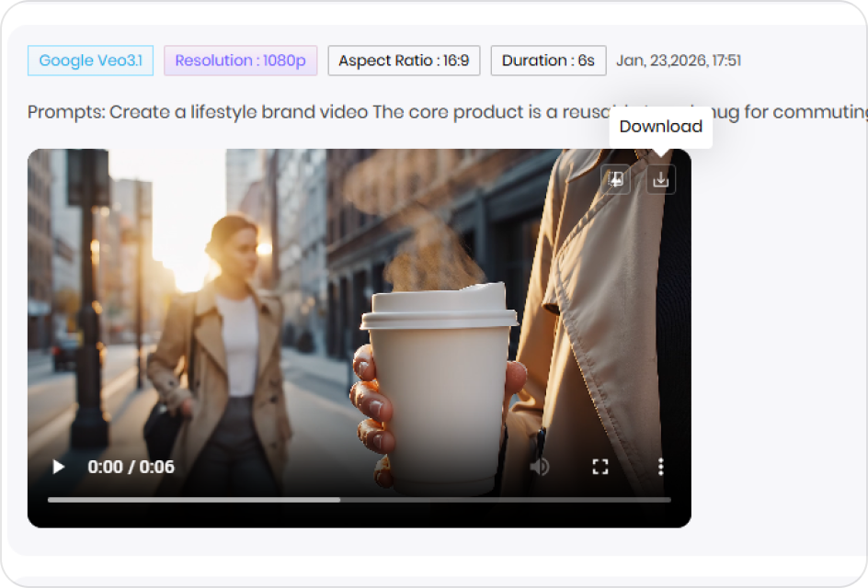
Task: Mute audio via the speaker toggle
Action: (541, 467)
